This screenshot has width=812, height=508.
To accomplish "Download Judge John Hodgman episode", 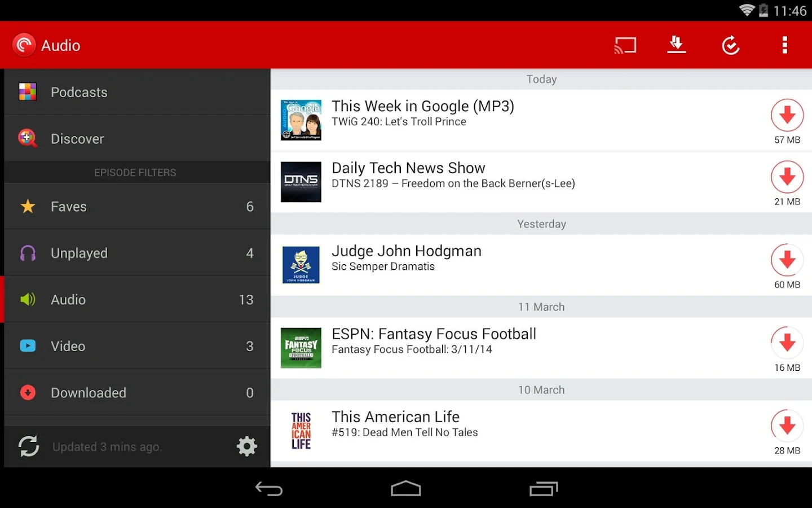I will (787, 260).
